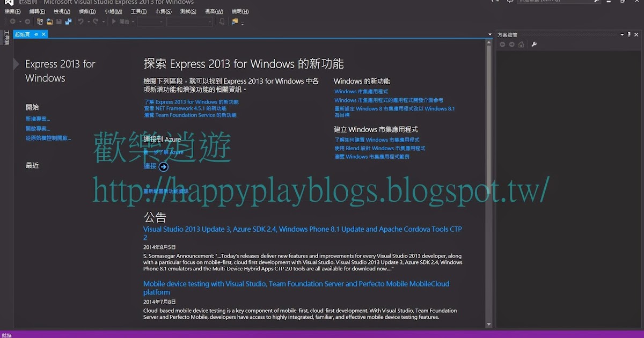Screen dimensions: 644x338
Task: Click the feedback speech bubble icon
Action: (510, 2)
